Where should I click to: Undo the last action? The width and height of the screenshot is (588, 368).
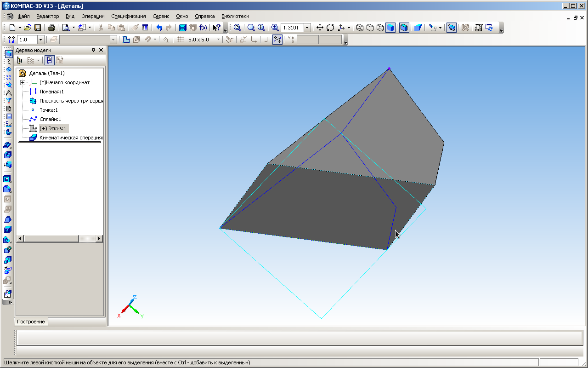pyautogui.click(x=159, y=28)
